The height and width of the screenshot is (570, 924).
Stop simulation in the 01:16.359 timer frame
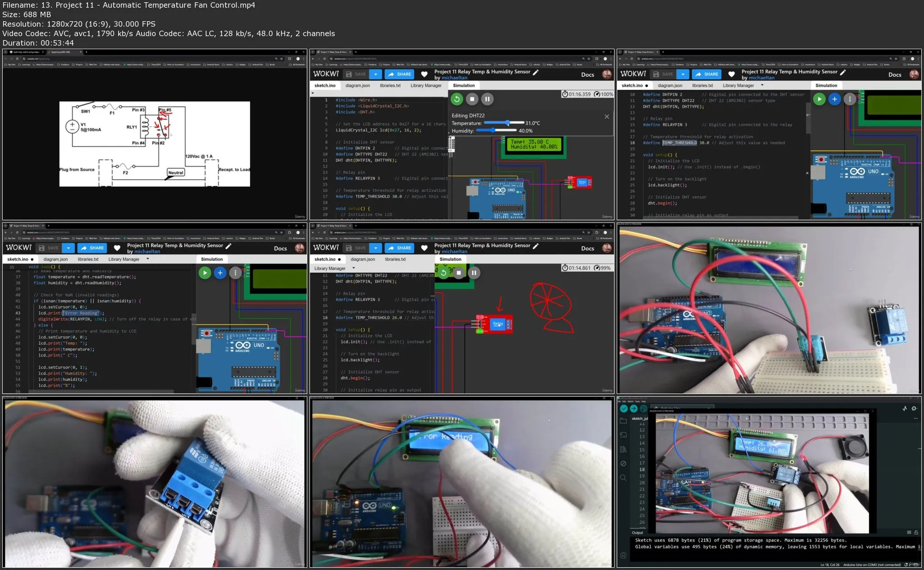click(x=472, y=99)
